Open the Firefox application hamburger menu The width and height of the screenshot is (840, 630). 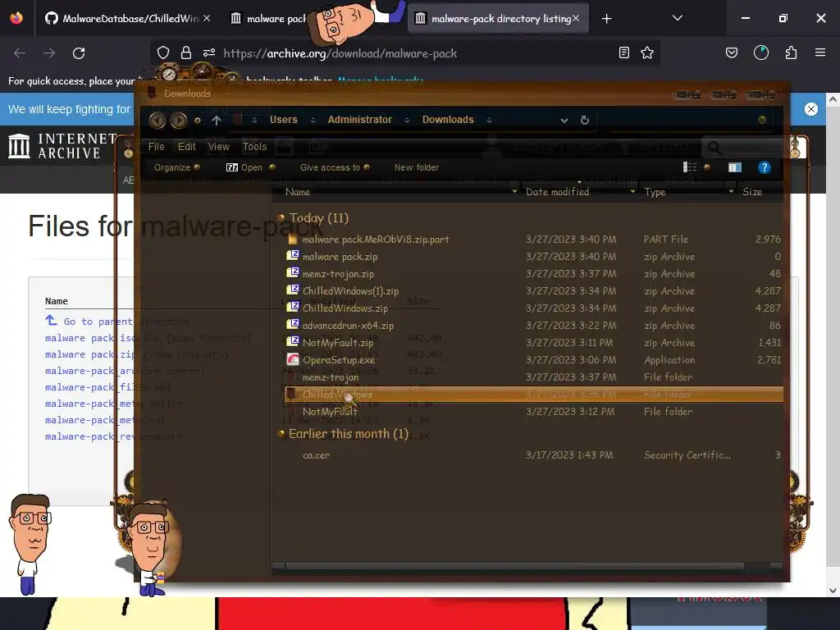[x=820, y=52]
